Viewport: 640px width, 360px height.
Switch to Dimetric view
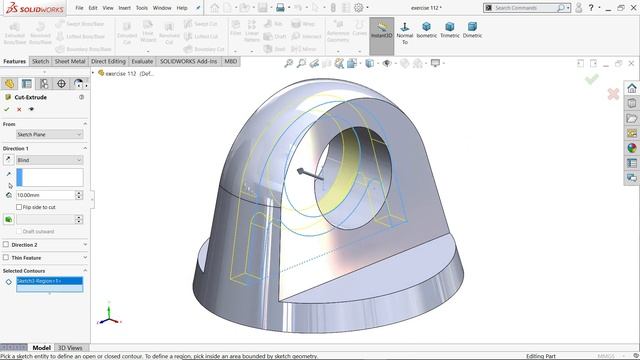pos(472,30)
